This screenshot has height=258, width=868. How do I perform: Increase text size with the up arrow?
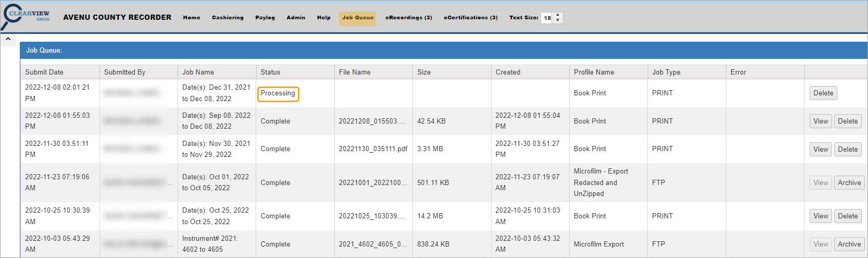coord(558,15)
